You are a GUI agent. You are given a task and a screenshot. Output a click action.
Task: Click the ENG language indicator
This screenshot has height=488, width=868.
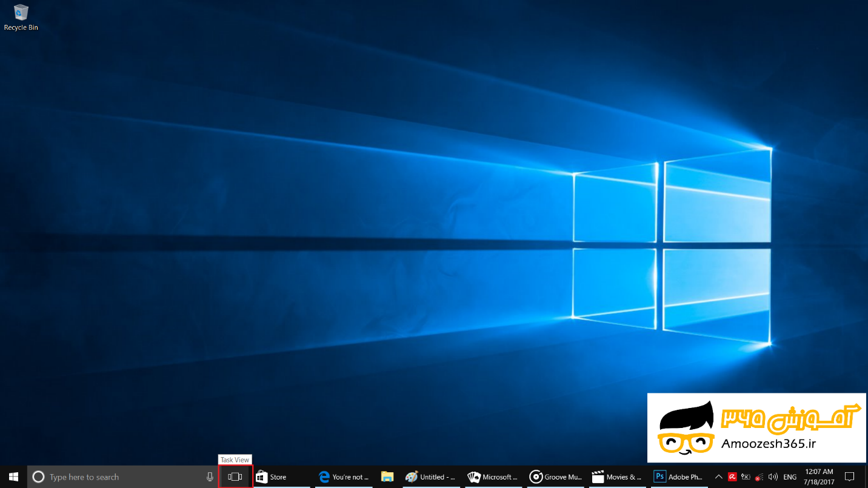[x=790, y=477]
